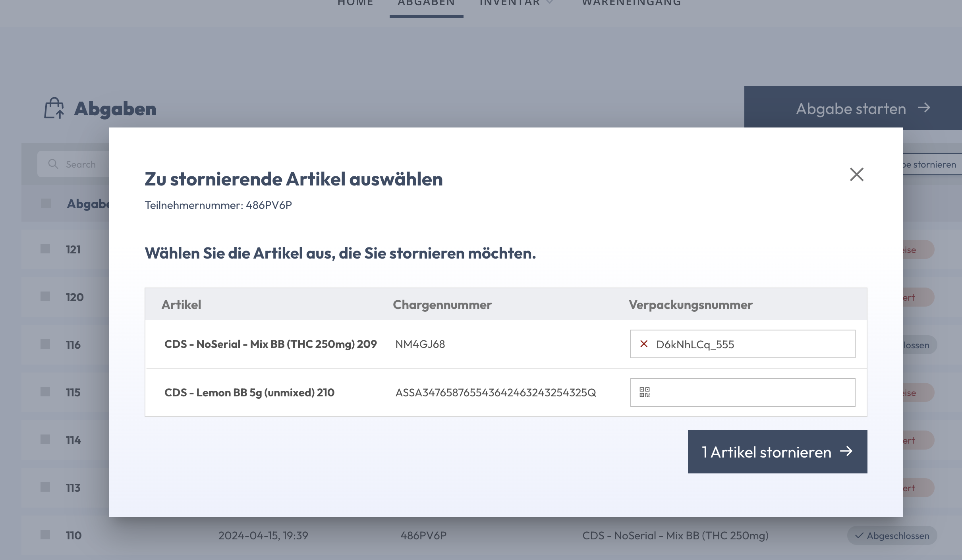Focus empty Verpackungsnummer field for Lemon BB
This screenshot has height=560, width=962.
point(743,392)
